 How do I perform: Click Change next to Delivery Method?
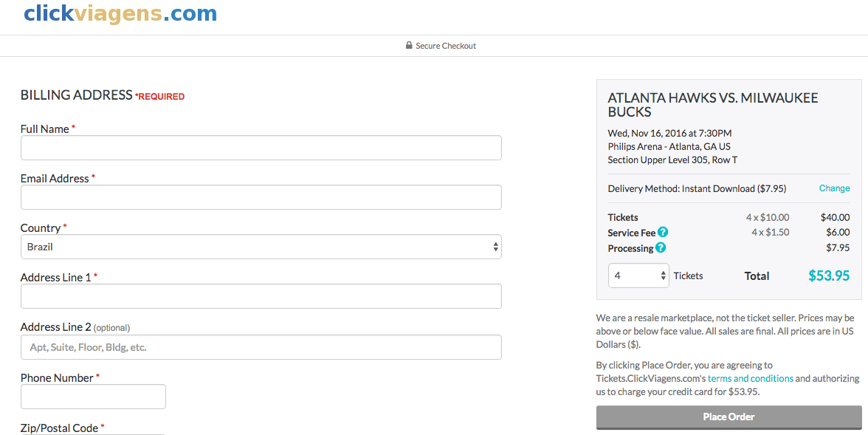834,188
